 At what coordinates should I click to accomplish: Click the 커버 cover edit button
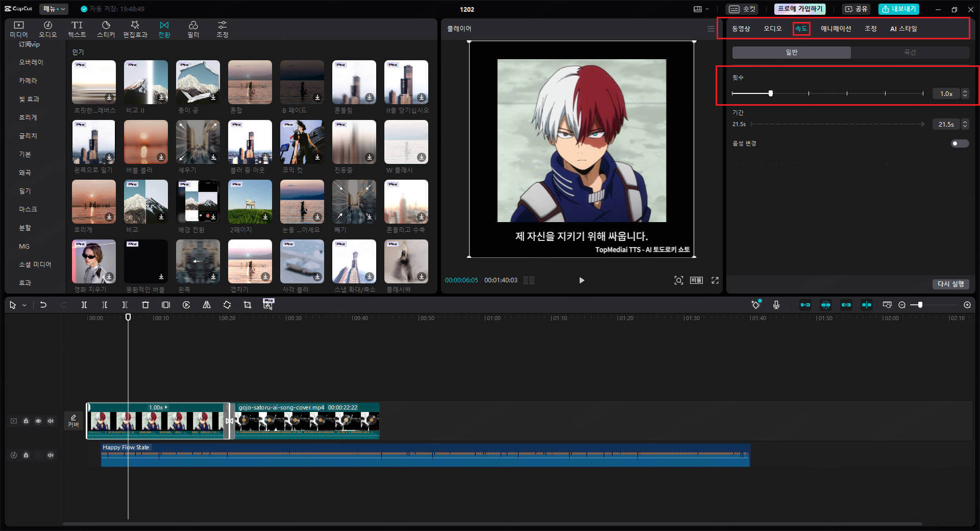(x=73, y=421)
